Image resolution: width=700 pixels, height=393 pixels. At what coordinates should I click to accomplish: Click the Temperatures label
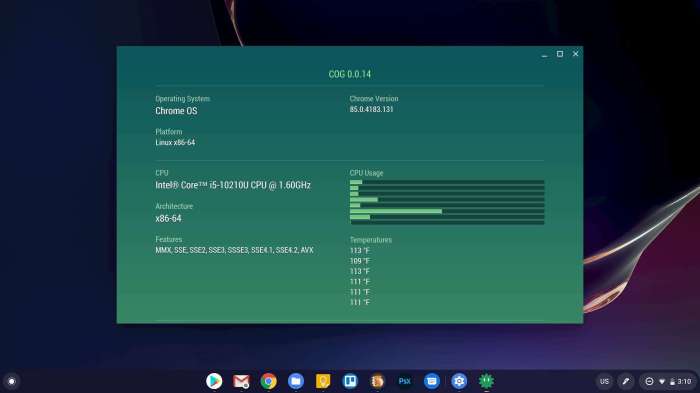point(371,240)
